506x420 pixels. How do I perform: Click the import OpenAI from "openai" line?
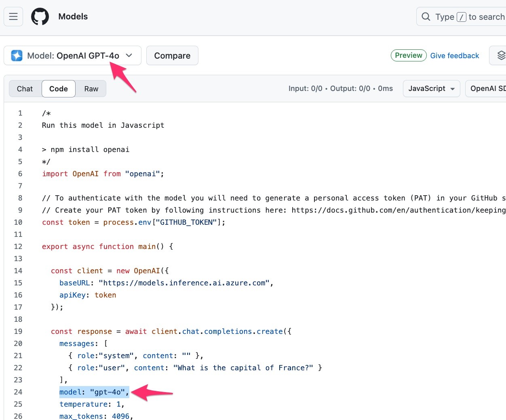(103, 174)
